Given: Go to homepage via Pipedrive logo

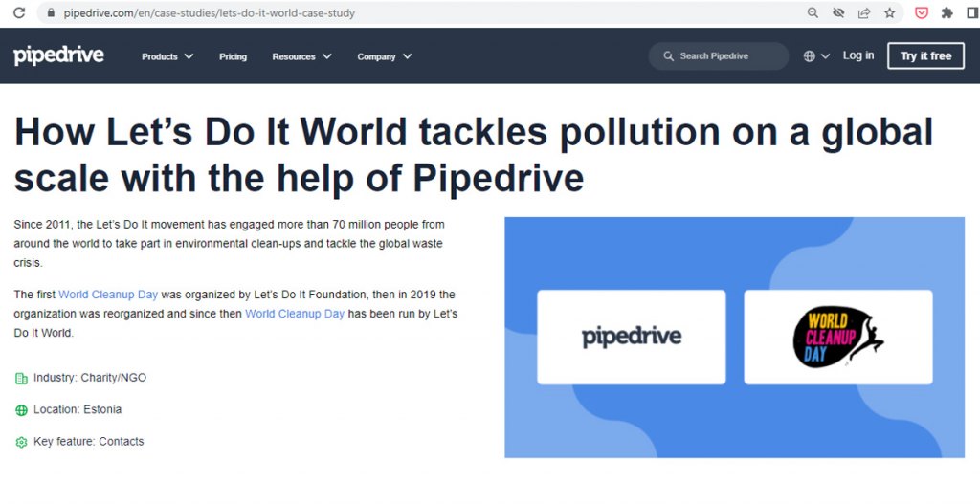Looking at the screenshot, I should [58, 55].
